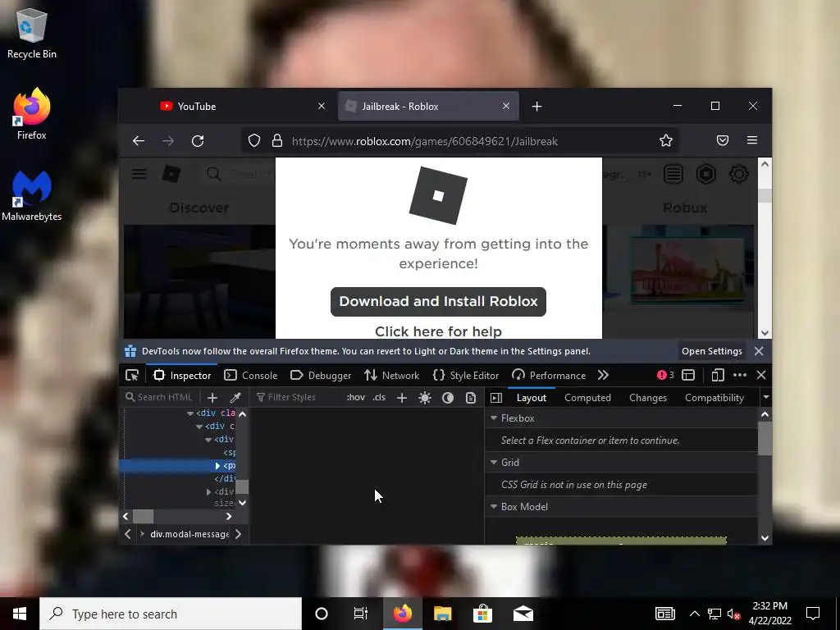
Task: Toggle the three-pane inspector mode
Action: pyautogui.click(x=496, y=398)
